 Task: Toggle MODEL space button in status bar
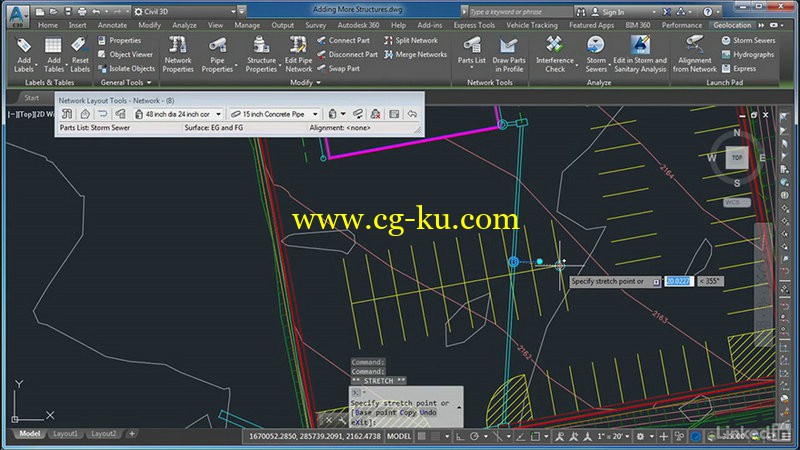point(399,436)
